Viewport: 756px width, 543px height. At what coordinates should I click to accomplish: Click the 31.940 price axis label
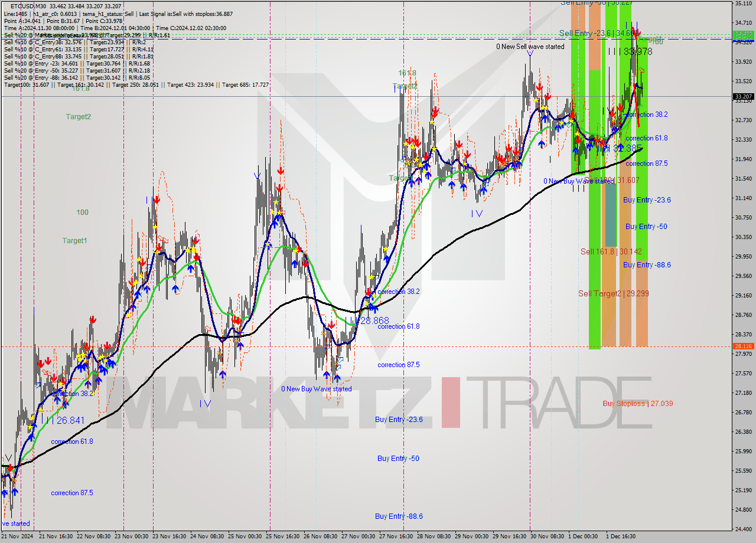pyautogui.click(x=743, y=159)
